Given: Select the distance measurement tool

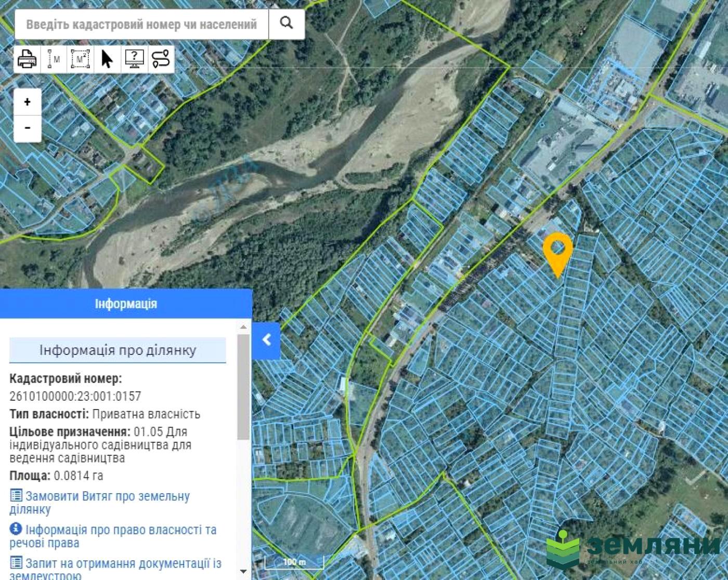Looking at the screenshot, I should pos(54,59).
